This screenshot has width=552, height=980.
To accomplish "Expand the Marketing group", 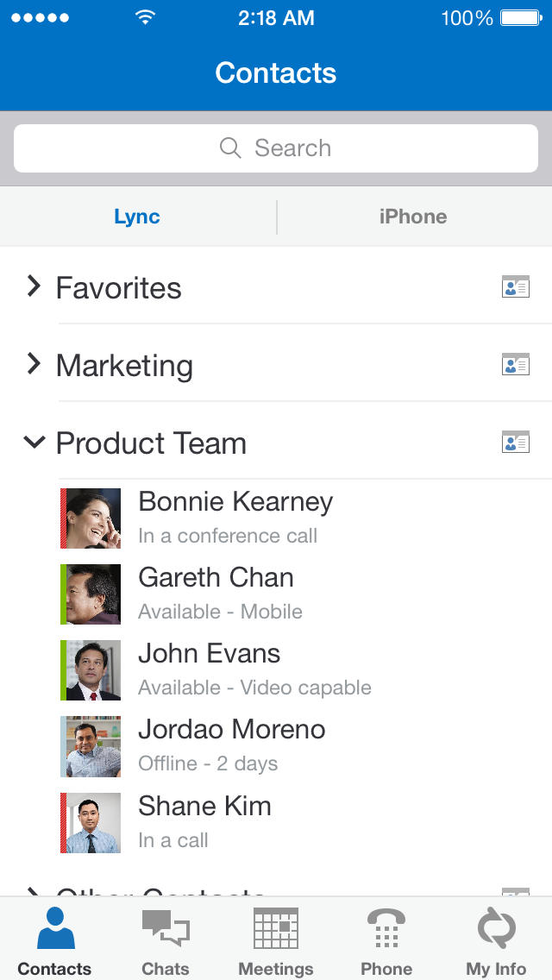I will [x=34, y=364].
